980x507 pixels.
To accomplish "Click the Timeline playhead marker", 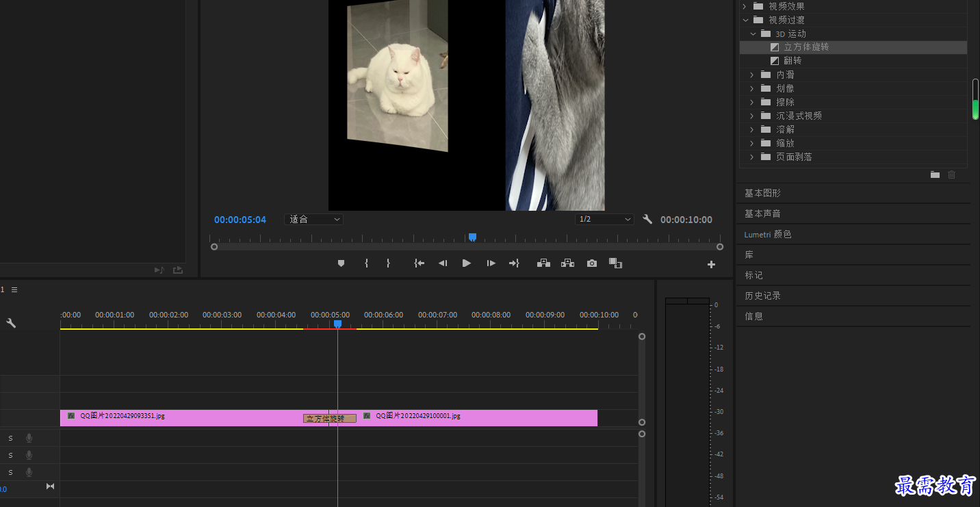I will (337, 324).
